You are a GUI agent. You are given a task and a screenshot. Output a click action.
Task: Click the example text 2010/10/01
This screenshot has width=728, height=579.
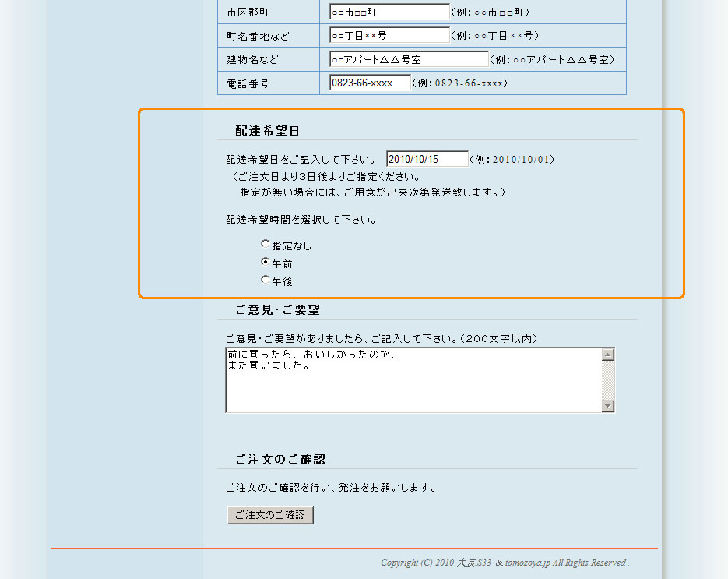tap(520, 160)
